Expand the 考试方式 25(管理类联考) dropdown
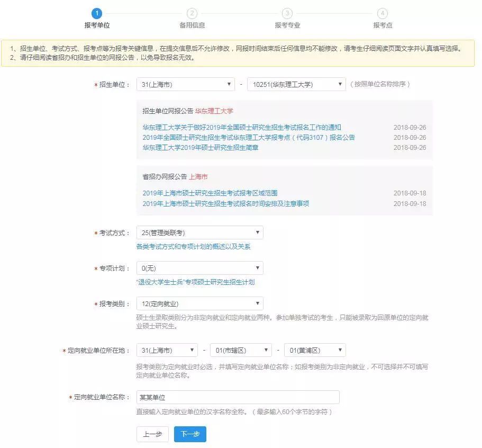The width and height of the screenshot is (482, 448). 199,232
